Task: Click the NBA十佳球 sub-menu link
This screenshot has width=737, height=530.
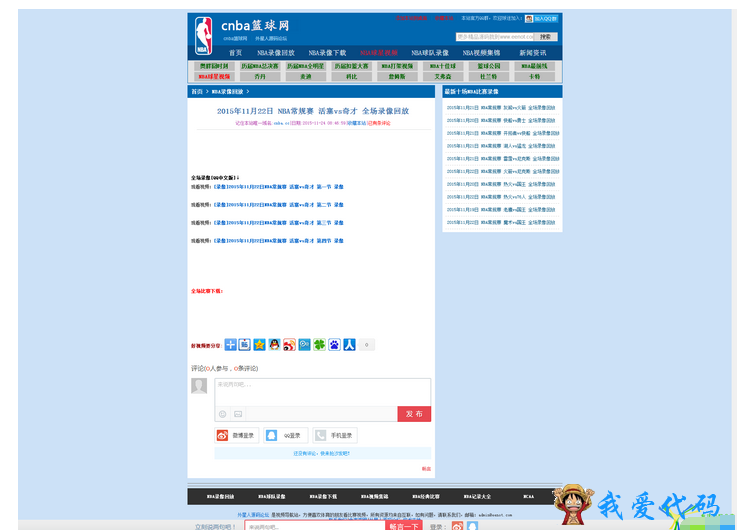Action: [x=443, y=66]
